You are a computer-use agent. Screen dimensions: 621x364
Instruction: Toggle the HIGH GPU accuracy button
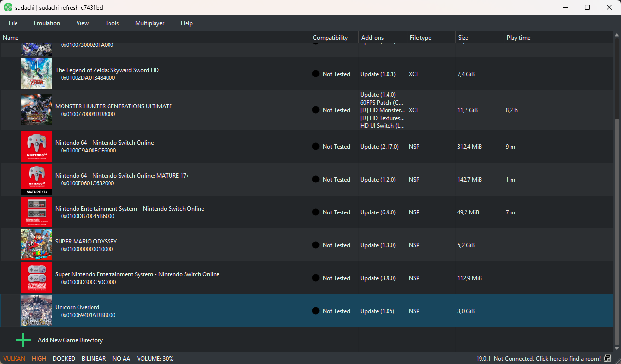[x=39, y=359]
